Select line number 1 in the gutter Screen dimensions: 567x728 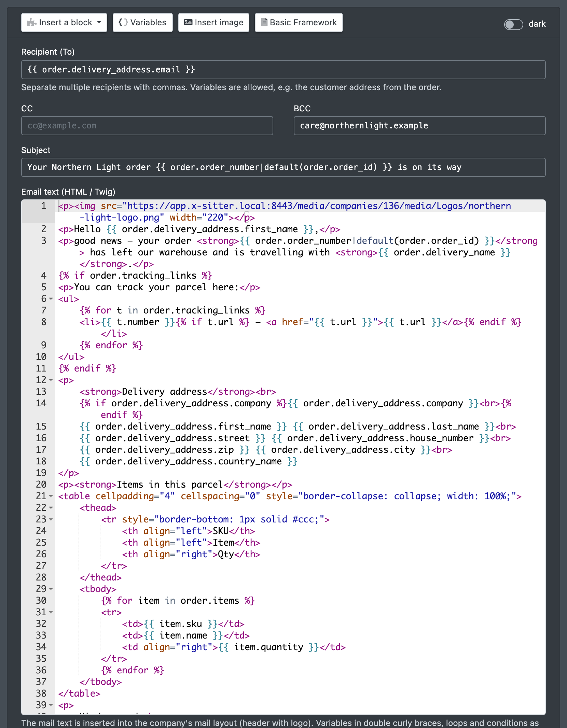click(x=44, y=206)
